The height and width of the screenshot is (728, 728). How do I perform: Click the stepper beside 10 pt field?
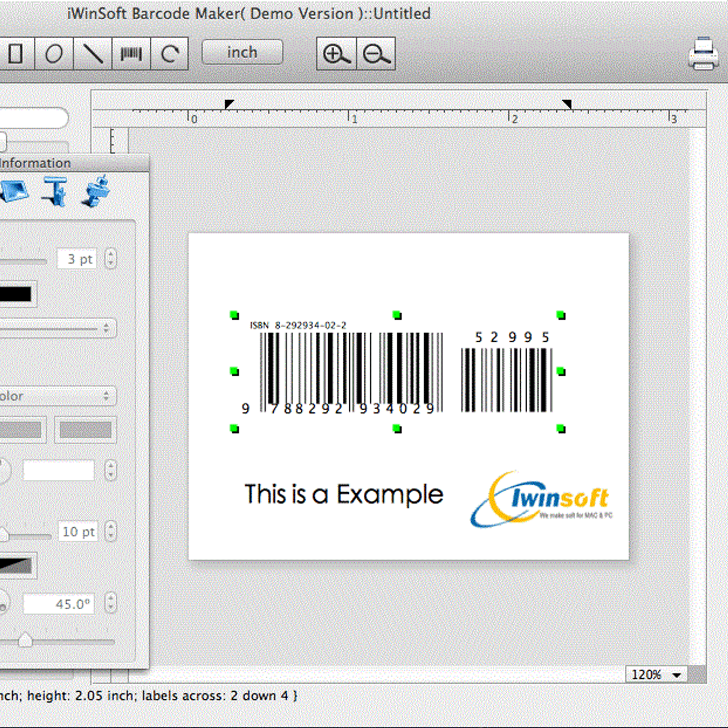point(110,531)
